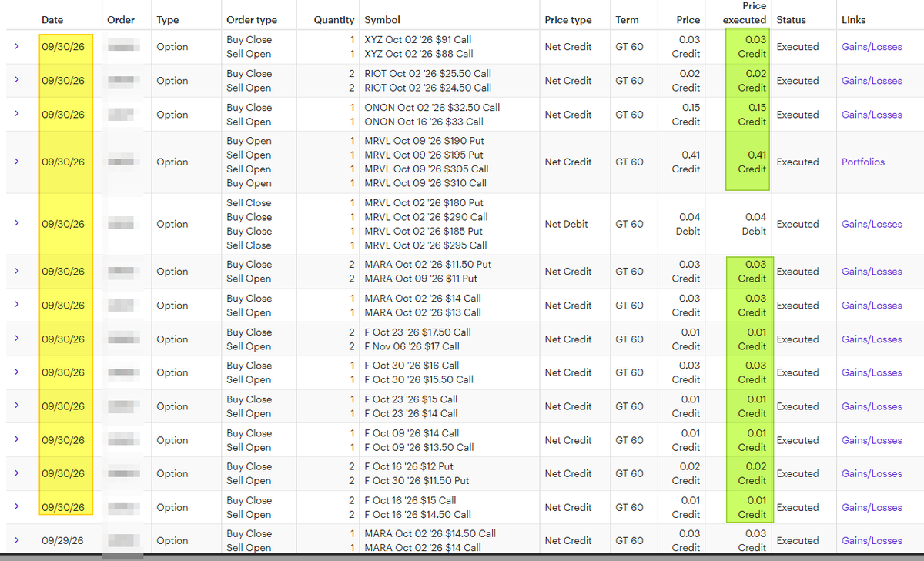Expand the MARA $11.50 Put order row
The width and height of the screenshot is (924, 561).
pyautogui.click(x=16, y=271)
